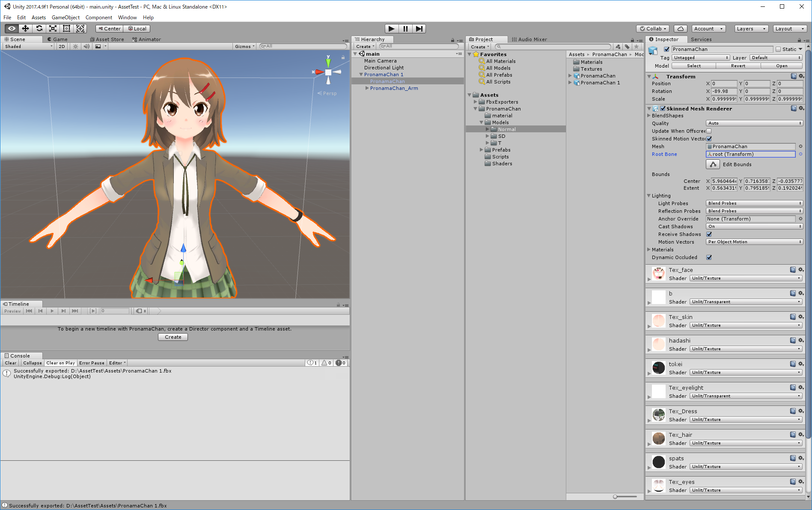Select the Move tool in toolbar
The width and height of the screenshot is (812, 510).
point(25,29)
